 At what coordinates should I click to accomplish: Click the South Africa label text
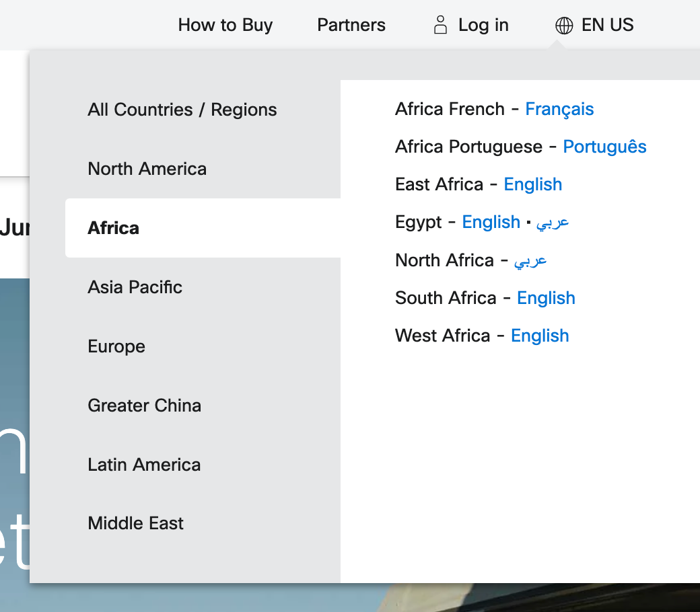446,298
